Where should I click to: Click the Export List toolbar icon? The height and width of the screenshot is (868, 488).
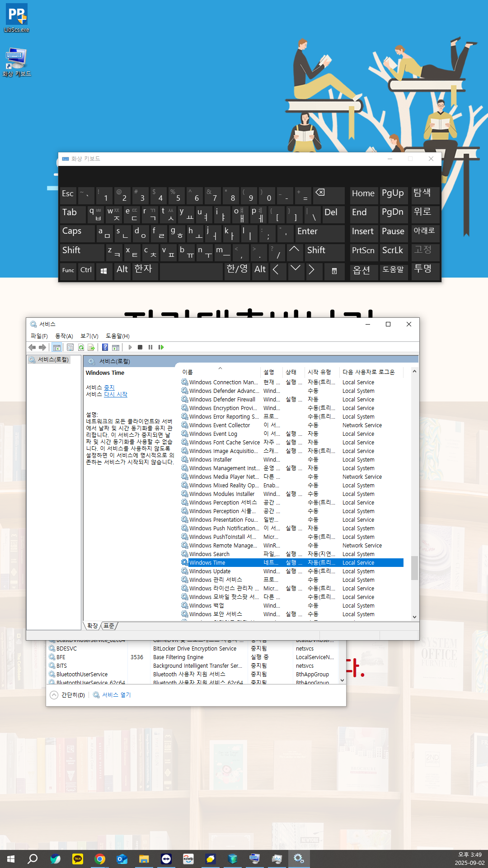[x=91, y=347]
